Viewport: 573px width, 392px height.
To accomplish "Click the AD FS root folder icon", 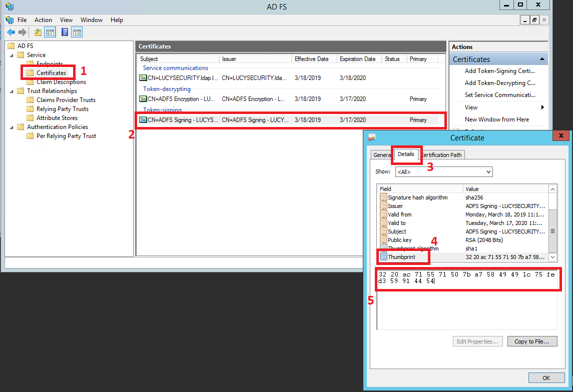I will [11, 45].
